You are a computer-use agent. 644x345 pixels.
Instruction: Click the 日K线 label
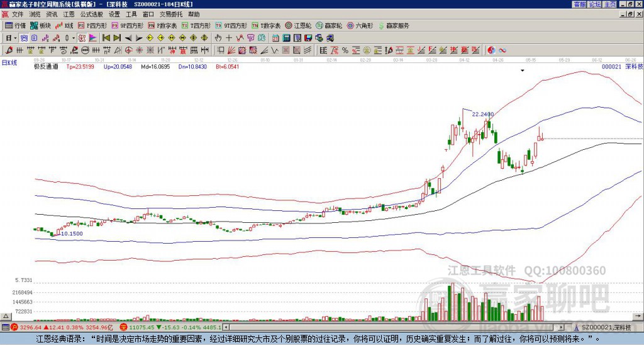[x=9, y=63]
